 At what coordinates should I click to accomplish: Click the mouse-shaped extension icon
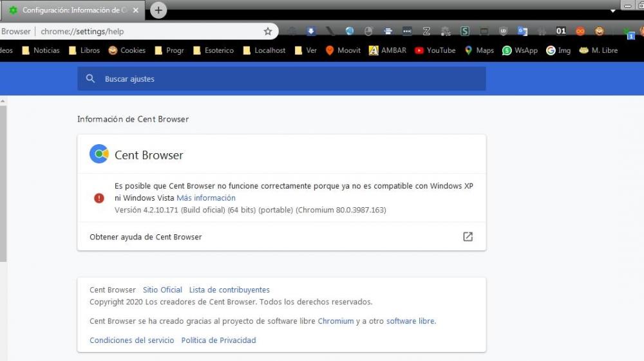368,31
